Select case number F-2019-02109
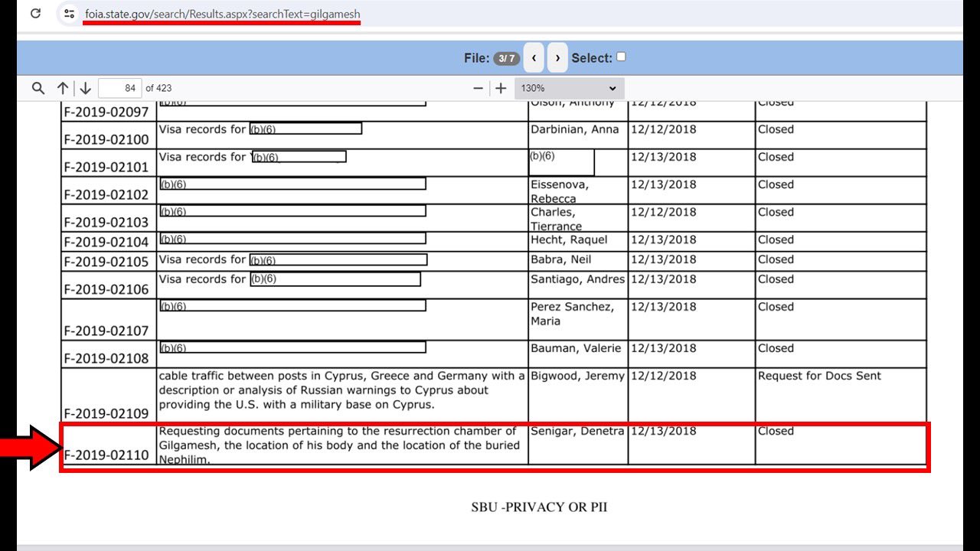The image size is (980, 551). 106,413
